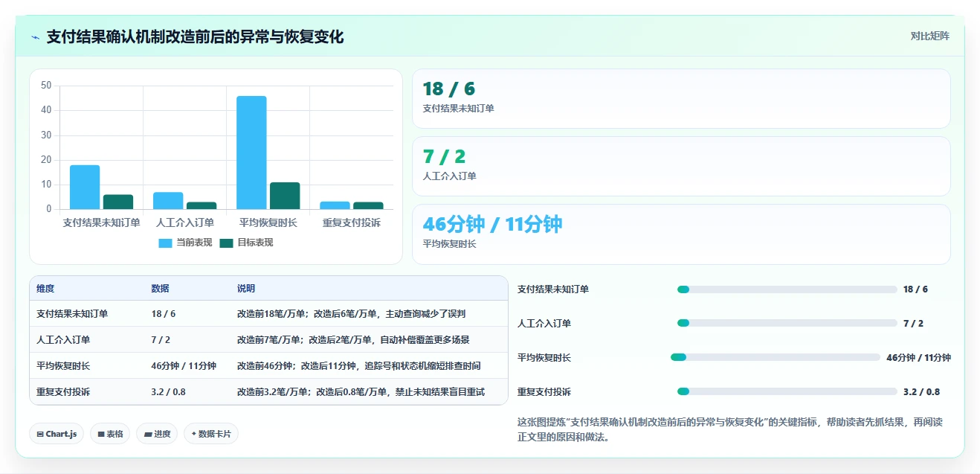Click the progress bar for 人工介入订单
The width and height of the screenshot is (980, 474).
point(787,324)
